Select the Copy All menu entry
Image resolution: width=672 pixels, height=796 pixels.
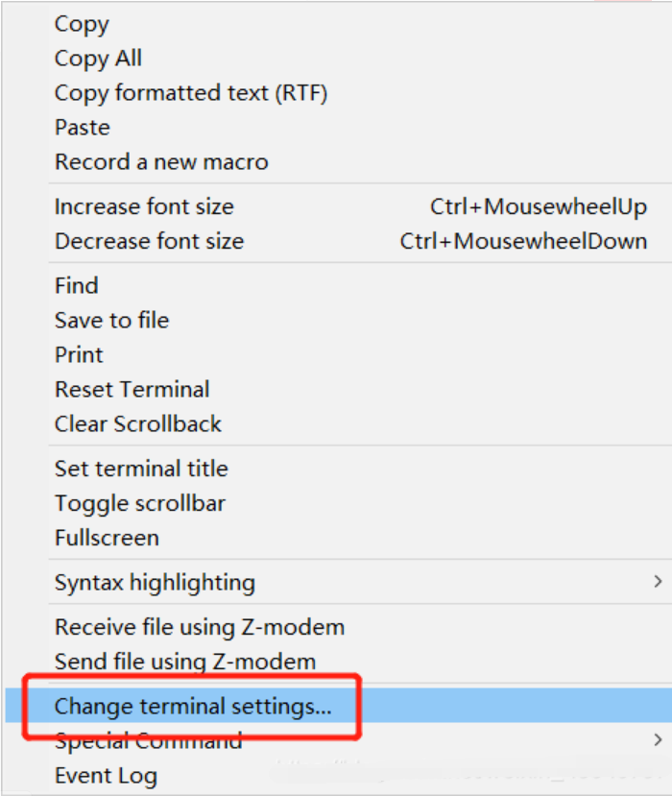pos(98,59)
